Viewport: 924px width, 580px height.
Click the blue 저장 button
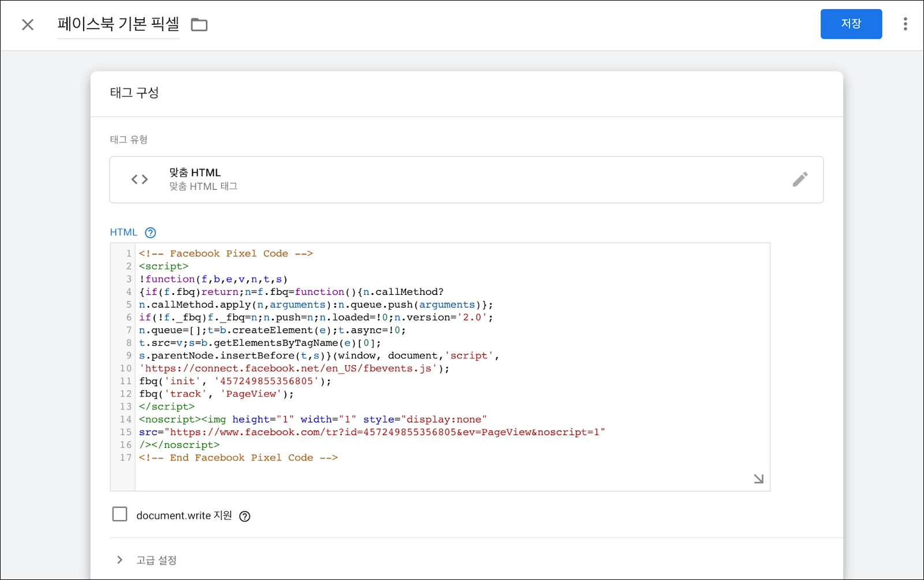tap(851, 24)
